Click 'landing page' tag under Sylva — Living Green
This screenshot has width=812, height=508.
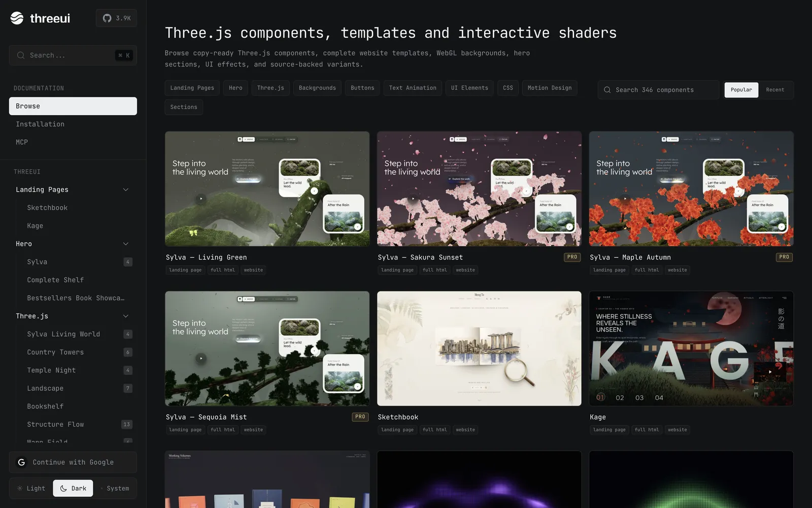pos(185,270)
